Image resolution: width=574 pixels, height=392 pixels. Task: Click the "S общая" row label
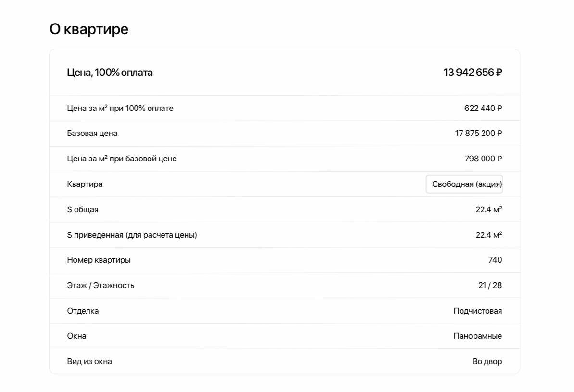pyautogui.click(x=83, y=209)
